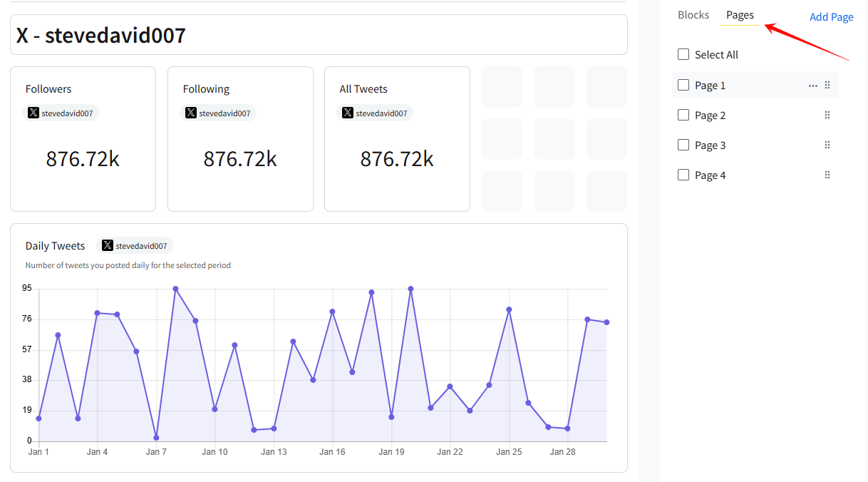
Task: Open the three-dot menu for Page 1
Action: (812, 86)
